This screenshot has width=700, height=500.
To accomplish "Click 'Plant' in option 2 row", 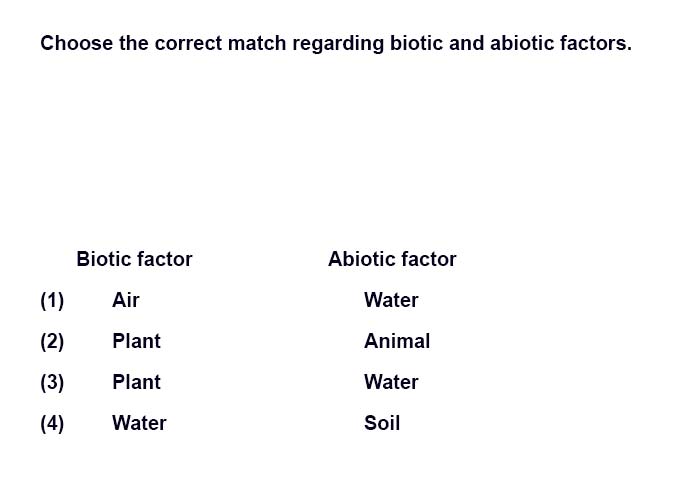I will pos(137,341).
